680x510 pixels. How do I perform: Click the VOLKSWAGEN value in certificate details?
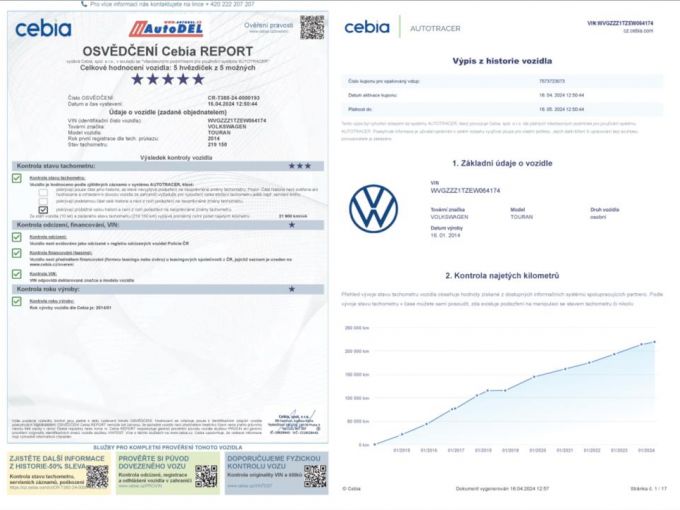tap(227, 127)
